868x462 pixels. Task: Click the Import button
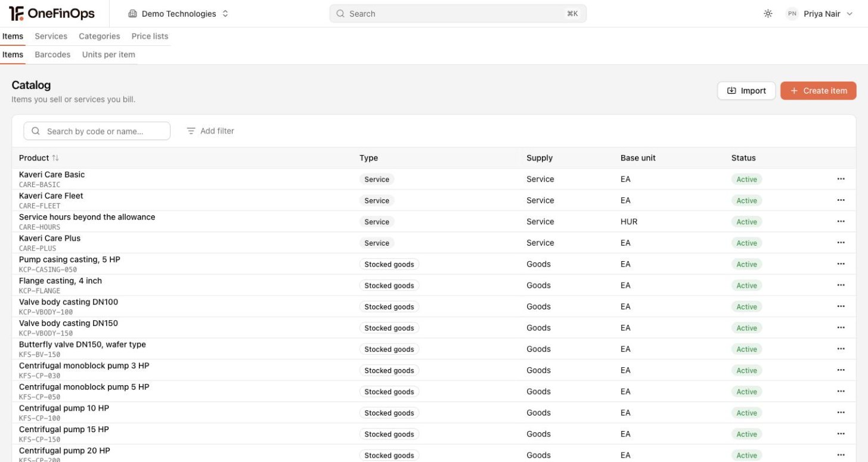pyautogui.click(x=746, y=91)
